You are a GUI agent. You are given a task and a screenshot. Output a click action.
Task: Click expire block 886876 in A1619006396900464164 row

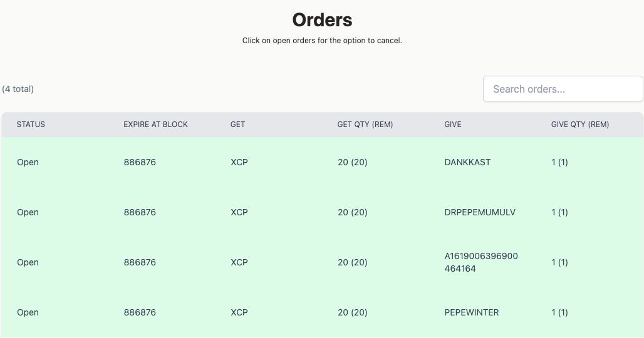[x=139, y=262]
